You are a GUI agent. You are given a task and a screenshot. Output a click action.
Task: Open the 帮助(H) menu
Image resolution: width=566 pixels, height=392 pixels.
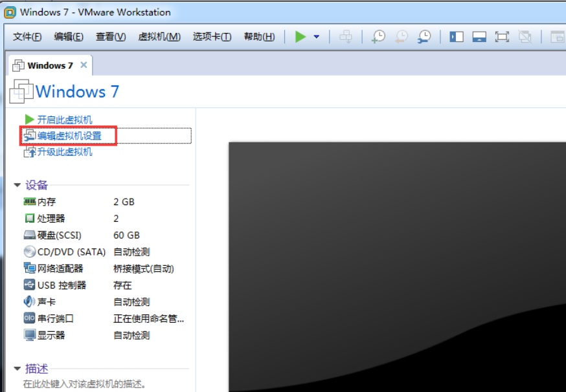(259, 37)
